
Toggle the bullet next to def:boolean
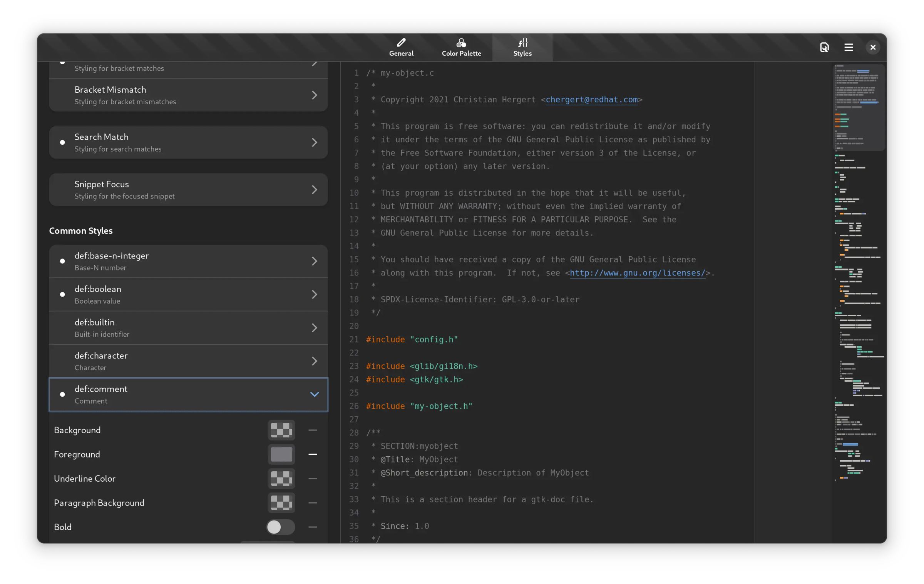62,294
